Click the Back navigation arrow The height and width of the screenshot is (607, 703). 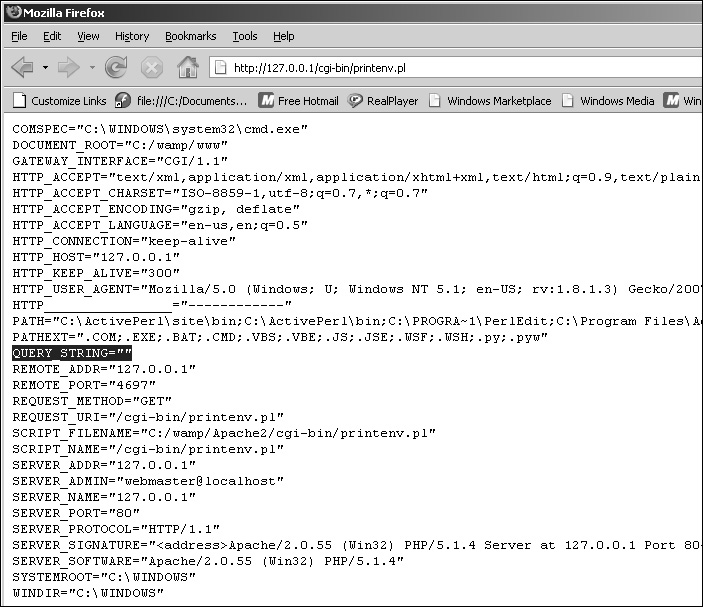[x=23, y=67]
